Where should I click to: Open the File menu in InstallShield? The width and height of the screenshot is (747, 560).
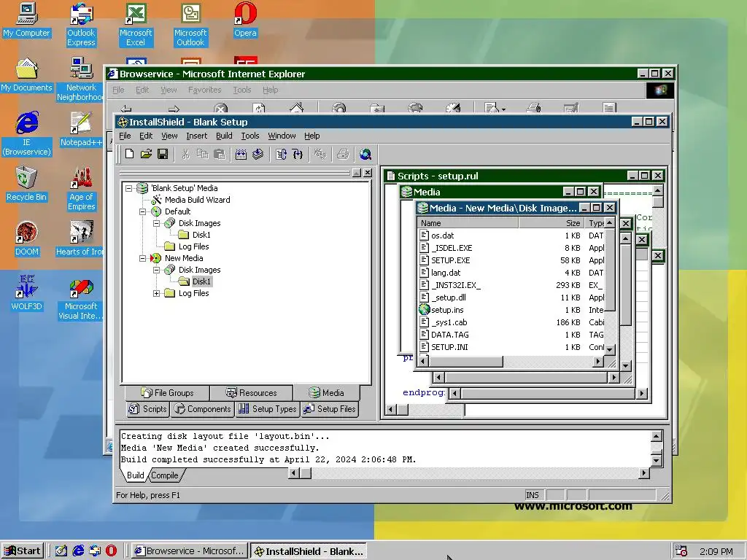[x=125, y=136]
